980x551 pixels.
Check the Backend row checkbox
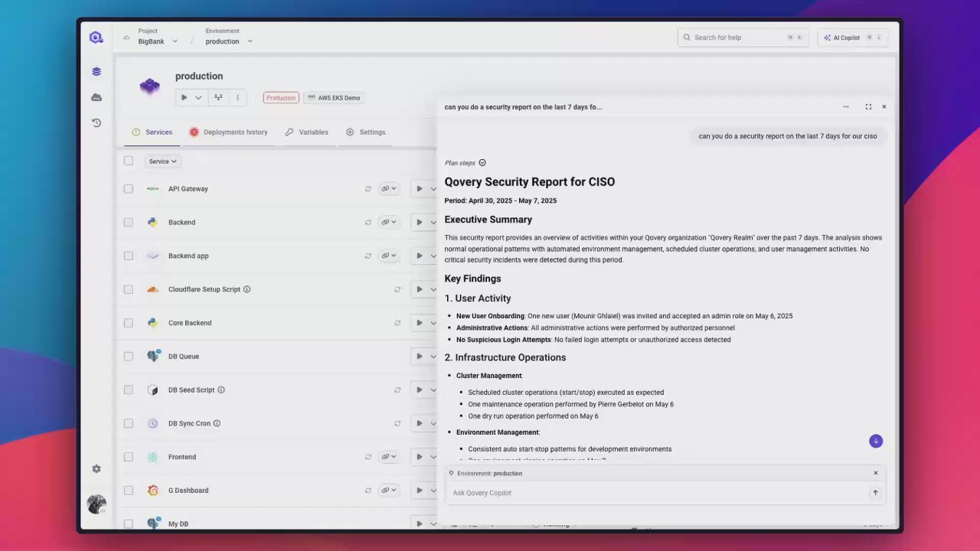coord(129,222)
